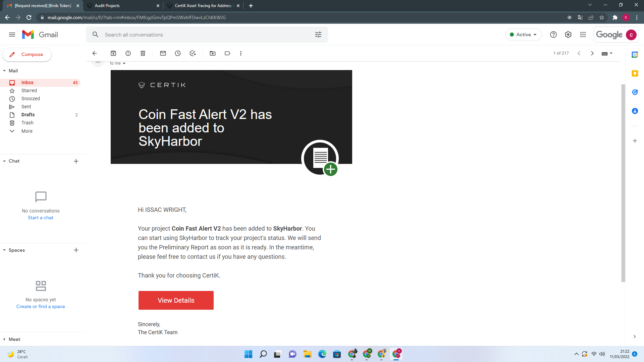
Task: Close the Audit Projects tab
Action: tap(158, 6)
